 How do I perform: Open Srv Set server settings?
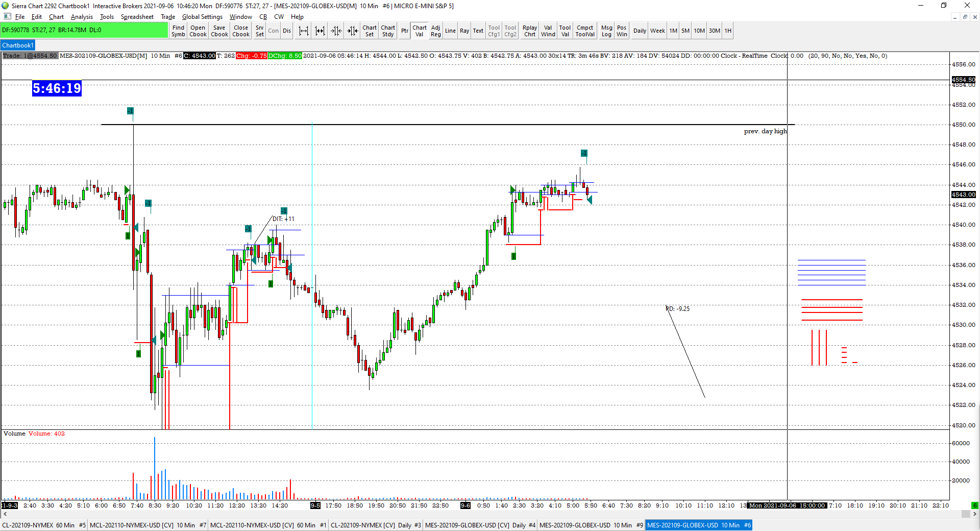[x=260, y=31]
